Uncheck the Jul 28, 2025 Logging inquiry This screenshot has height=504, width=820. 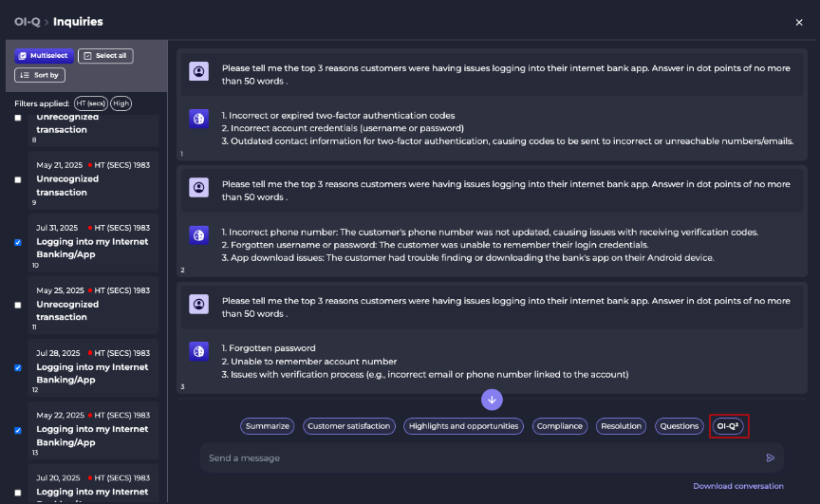18,368
